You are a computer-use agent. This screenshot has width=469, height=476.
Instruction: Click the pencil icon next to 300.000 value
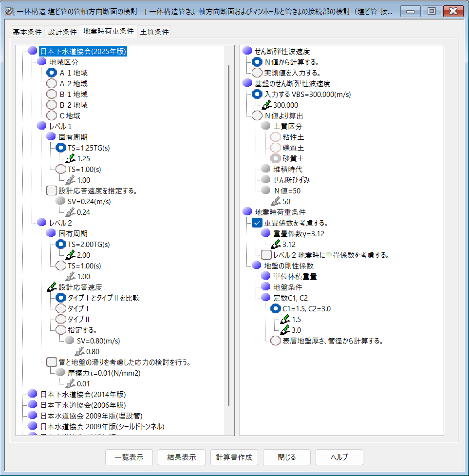266,105
